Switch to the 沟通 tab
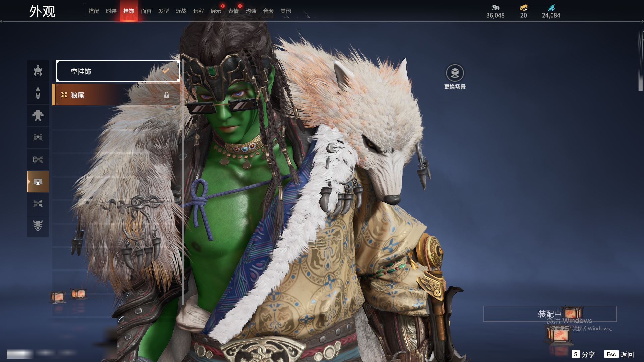 pos(251,11)
